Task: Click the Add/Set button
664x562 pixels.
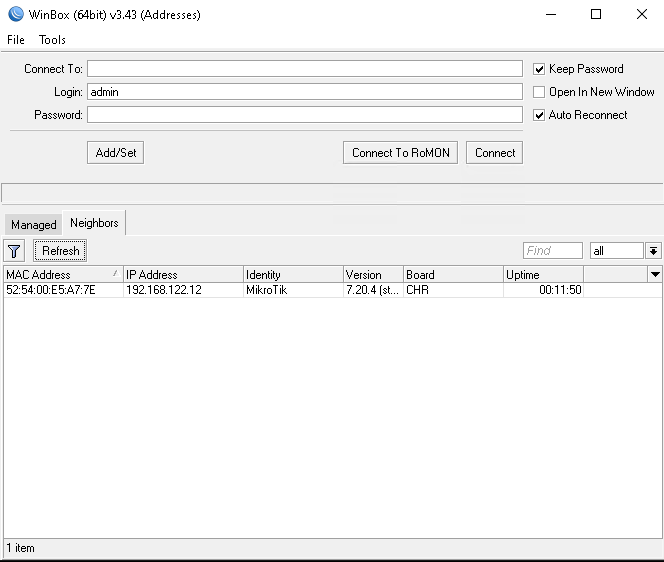Action: [x=116, y=152]
